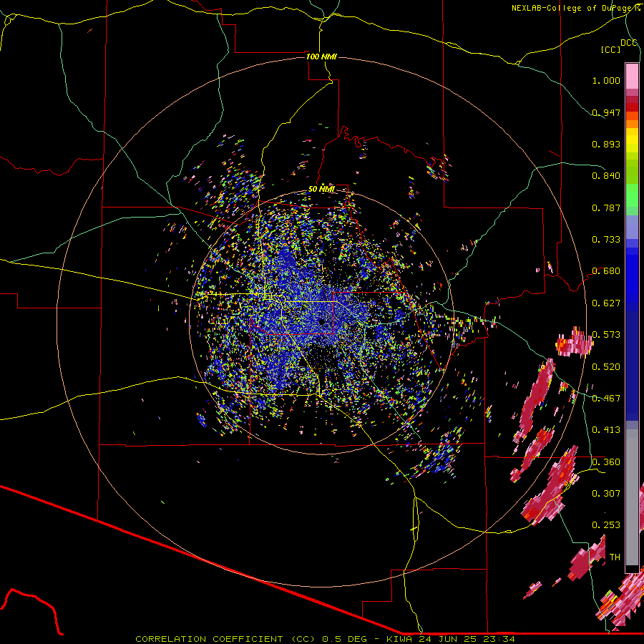Click the 24 JUN 25 date text
Viewport: 644px width, 644px height.
tap(449, 639)
